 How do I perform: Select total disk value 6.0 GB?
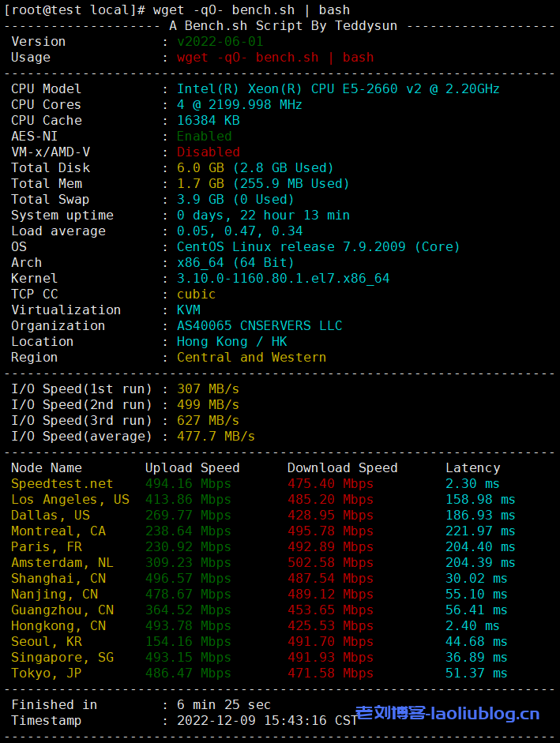click(x=200, y=167)
